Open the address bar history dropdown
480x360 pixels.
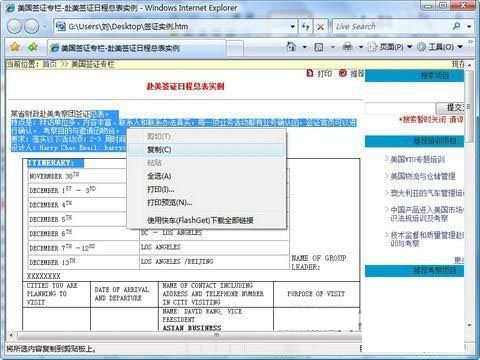(x=292, y=26)
